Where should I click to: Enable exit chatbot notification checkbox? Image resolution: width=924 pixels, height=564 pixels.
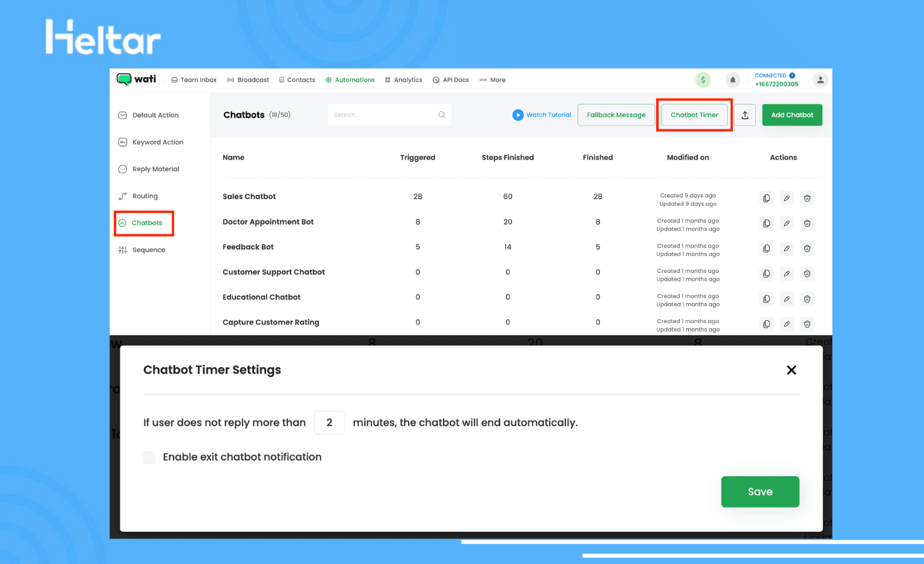pos(149,457)
